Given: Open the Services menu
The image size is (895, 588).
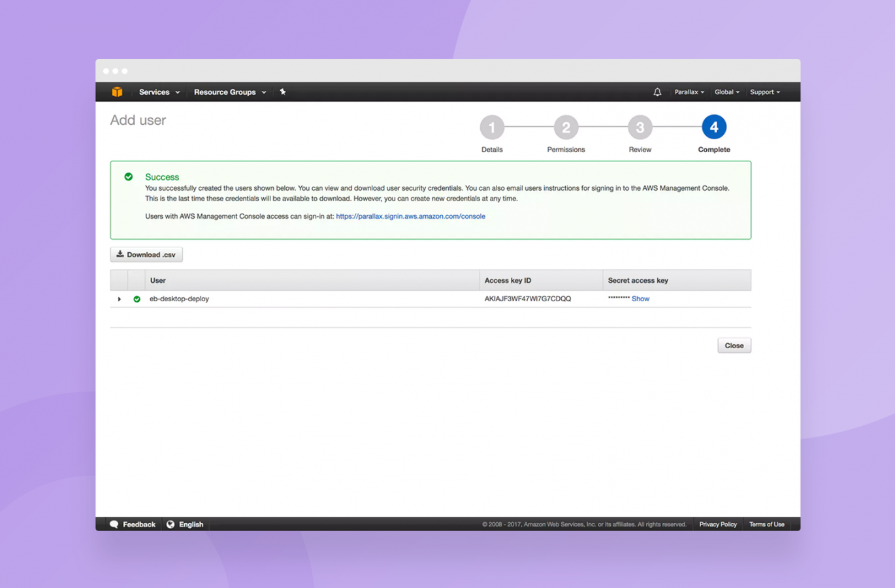Looking at the screenshot, I should pos(159,92).
